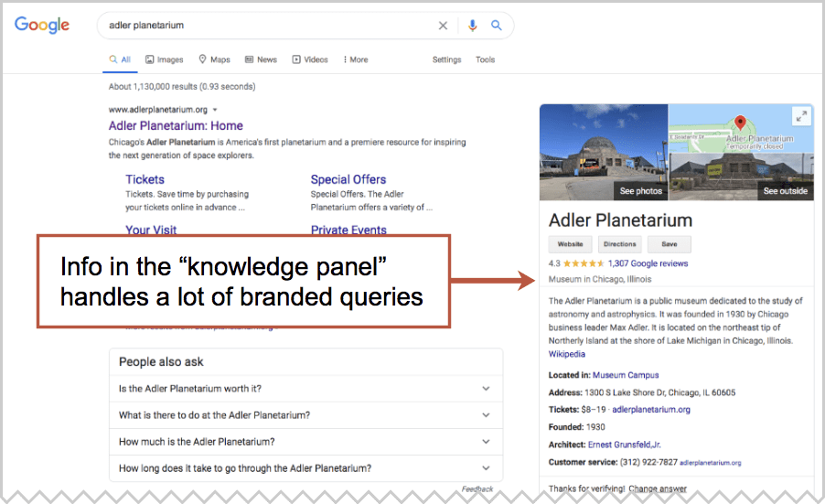
Task: Click the phone number (312) 922-7827
Action: coord(648,462)
